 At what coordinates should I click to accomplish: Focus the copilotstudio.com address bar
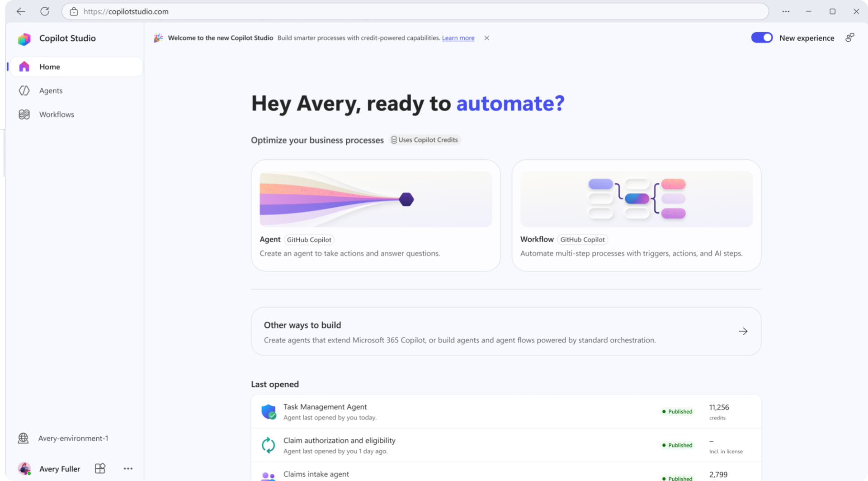415,11
